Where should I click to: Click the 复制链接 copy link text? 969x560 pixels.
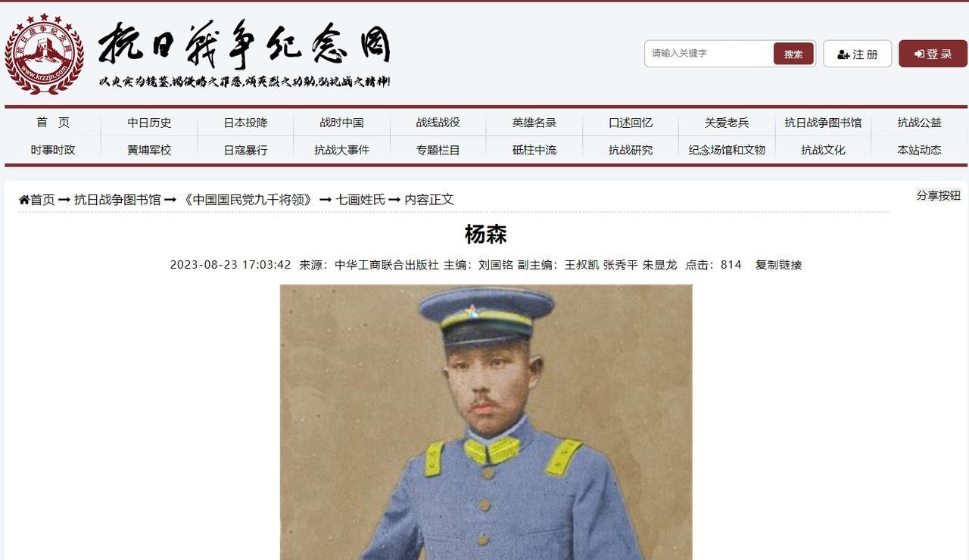coord(778,265)
